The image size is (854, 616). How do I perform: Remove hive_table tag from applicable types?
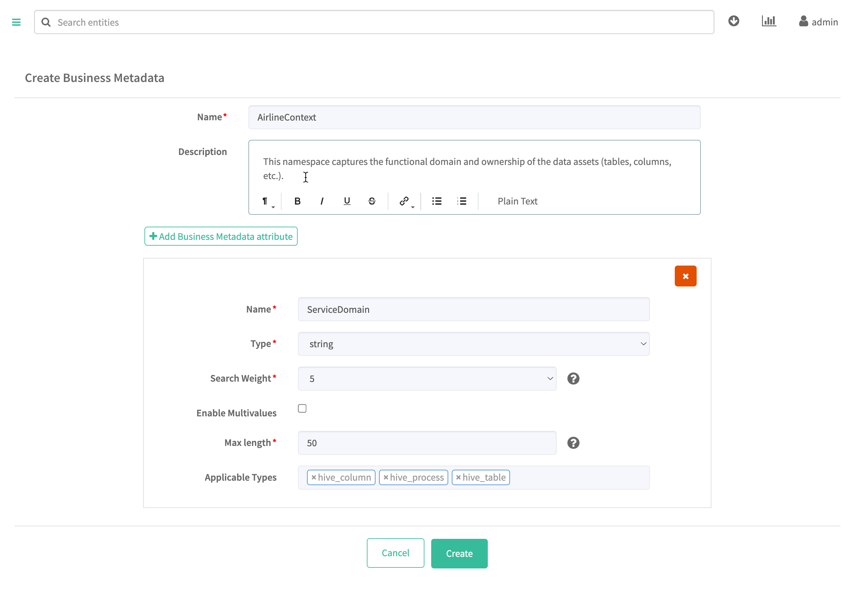458,477
